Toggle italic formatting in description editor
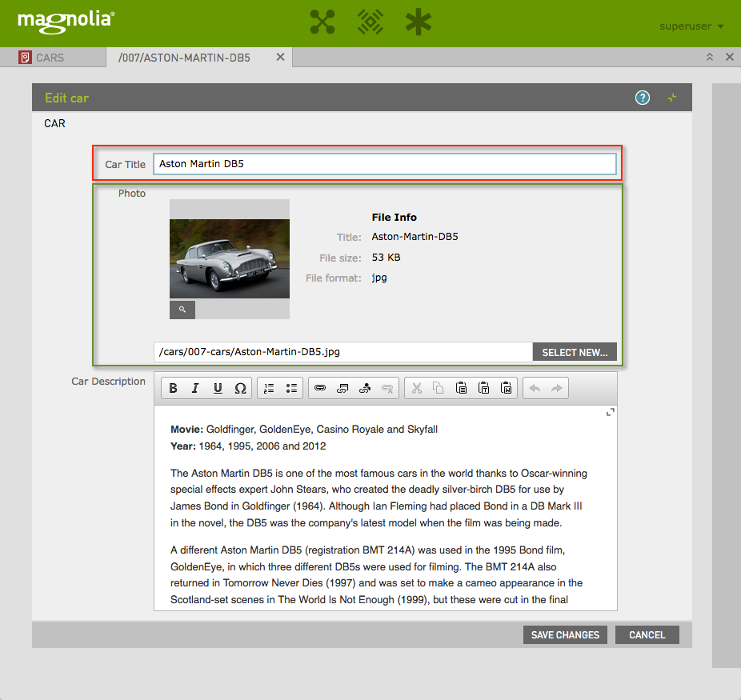 coord(195,388)
